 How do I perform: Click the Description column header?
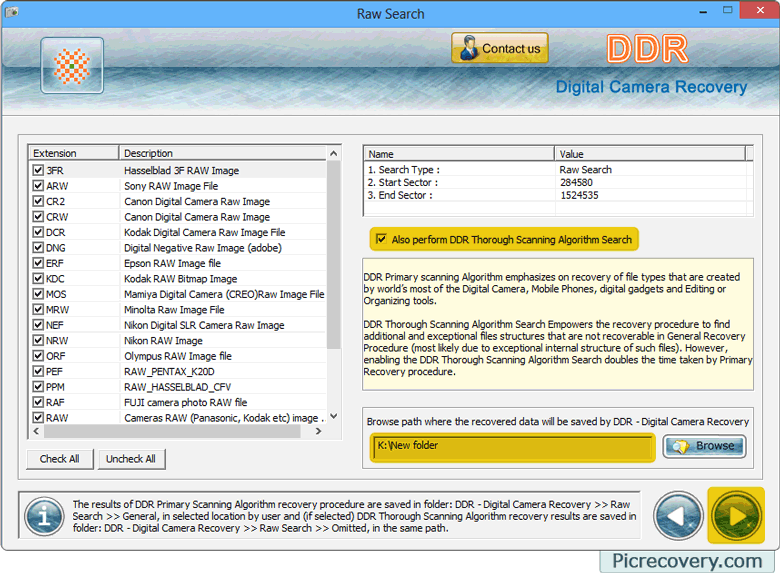tap(223, 153)
